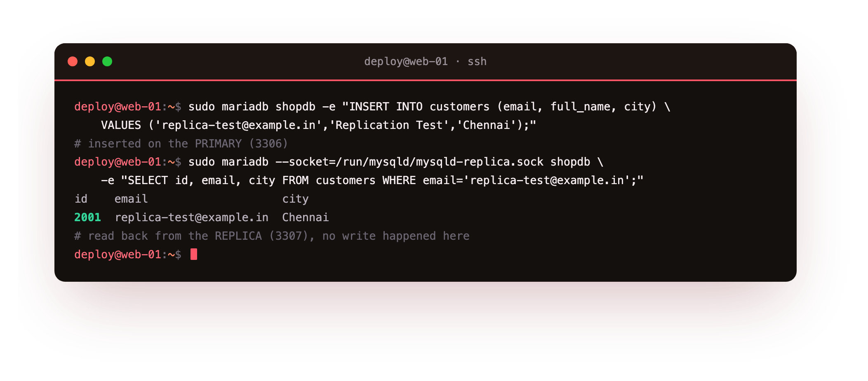The height and width of the screenshot is (381, 868).
Task: Click the Chennai value in the output
Action: click(305, 217)
